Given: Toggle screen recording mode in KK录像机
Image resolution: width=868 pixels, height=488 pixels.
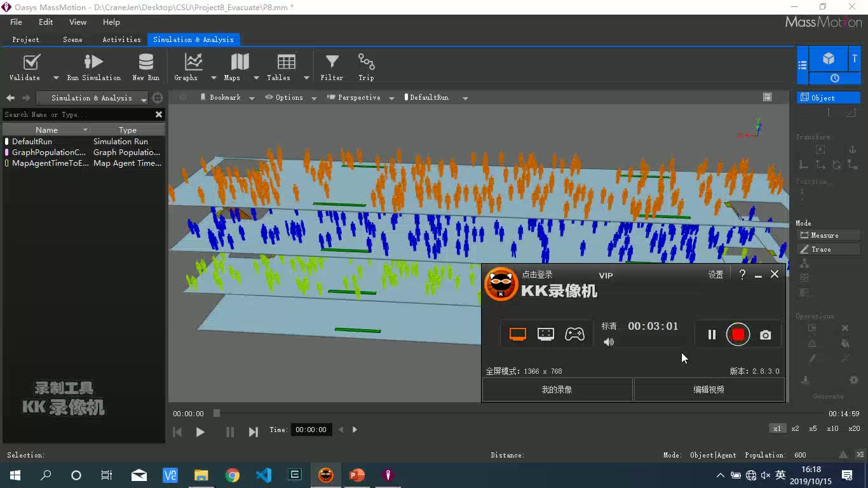Looking at the screenshot, I should (x=517, y=333).
